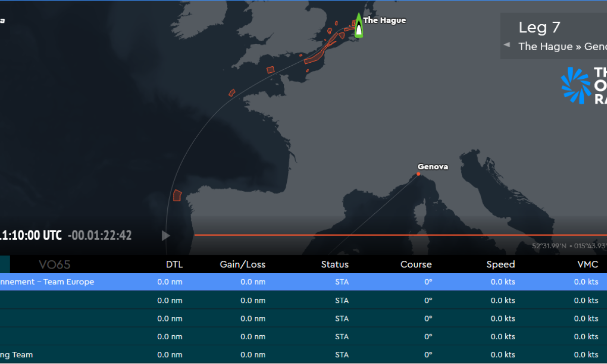Click the VMC column header
The width and height of the screenshot is (607, 364).
point(587,264)
